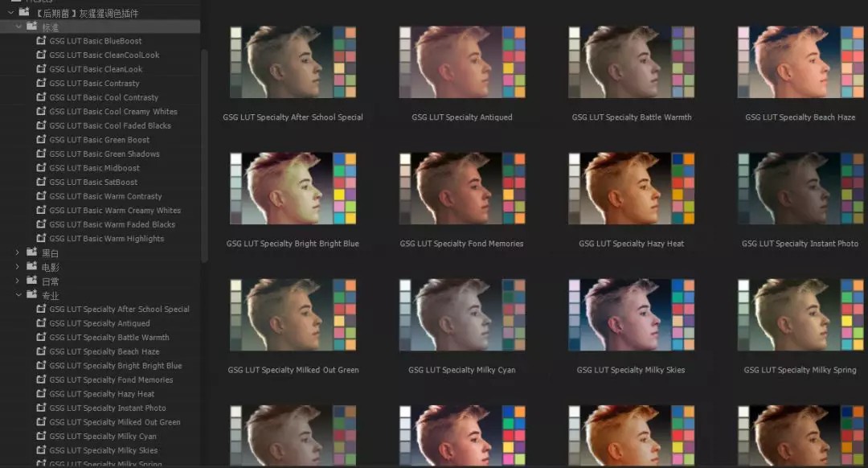868x468 pixels.
Task: Collapse the 标准 preset folder
Action: coord(18,27)
